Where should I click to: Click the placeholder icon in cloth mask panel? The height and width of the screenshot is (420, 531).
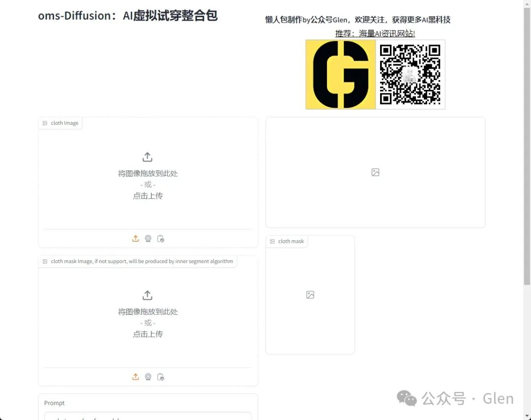(x=310, y=295)
